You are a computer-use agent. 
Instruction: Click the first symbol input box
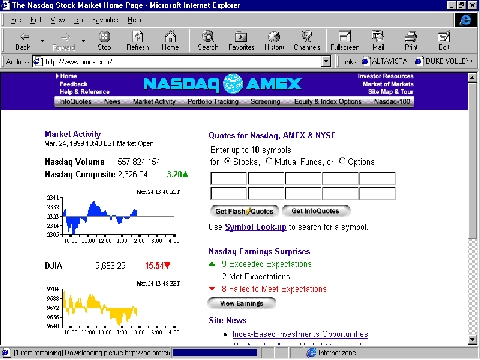(229, 179)
